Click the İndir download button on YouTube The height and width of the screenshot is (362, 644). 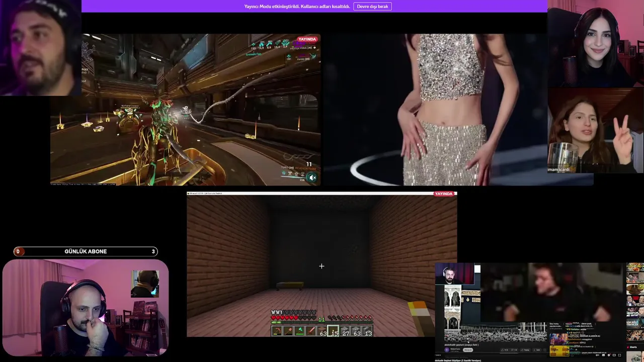pyautogui.click(x=537, y=350)
